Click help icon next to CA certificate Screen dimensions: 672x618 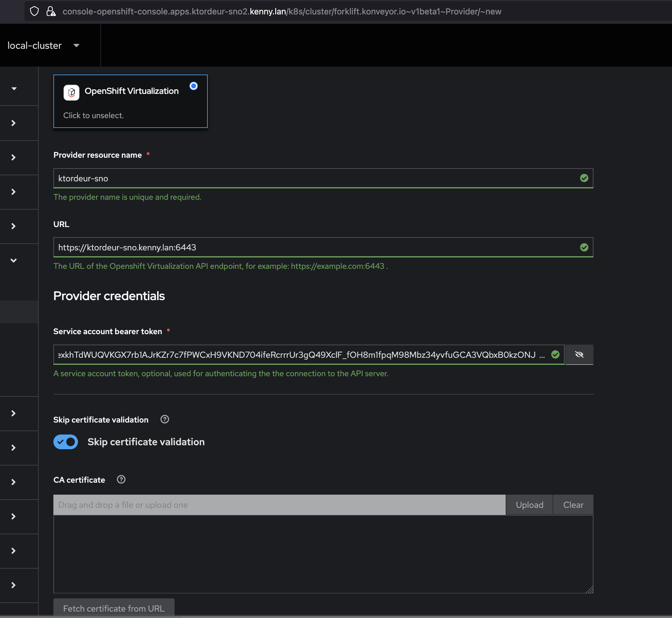[121, 479]
